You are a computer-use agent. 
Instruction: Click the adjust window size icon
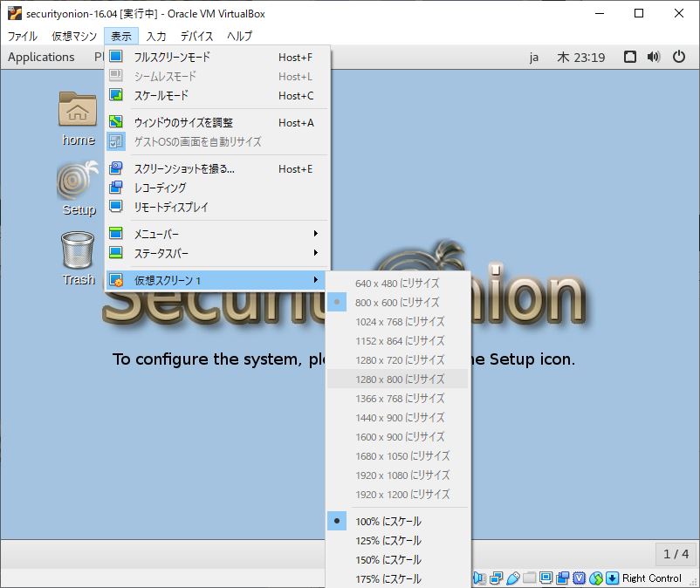pyautogui.click(x=116, y=122)
